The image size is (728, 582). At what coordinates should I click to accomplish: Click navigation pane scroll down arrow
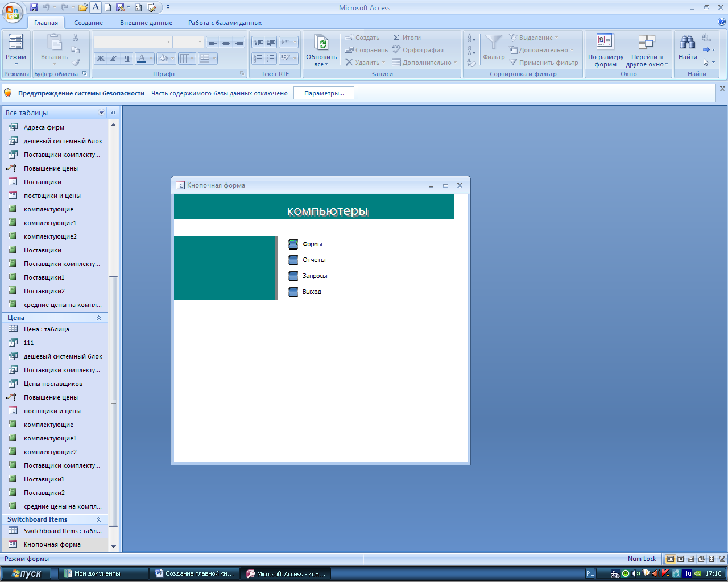pos(113,546)
